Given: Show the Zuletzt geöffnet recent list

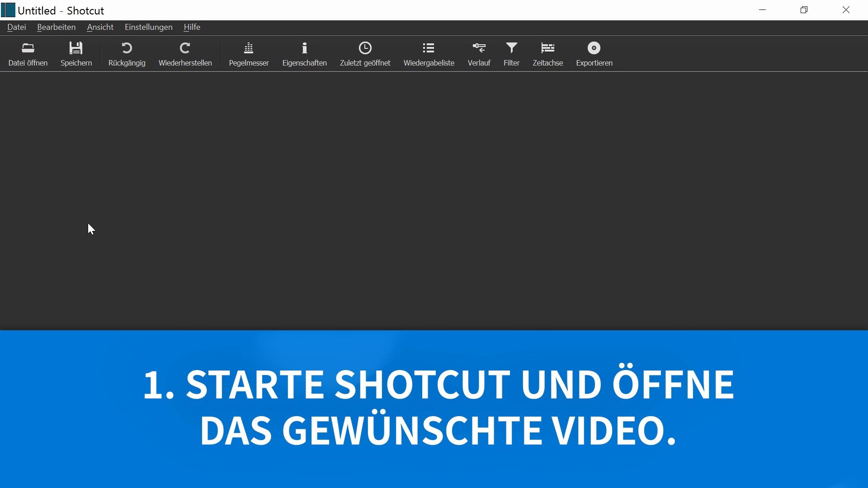Looking at the screenshot, I should 365,54.
